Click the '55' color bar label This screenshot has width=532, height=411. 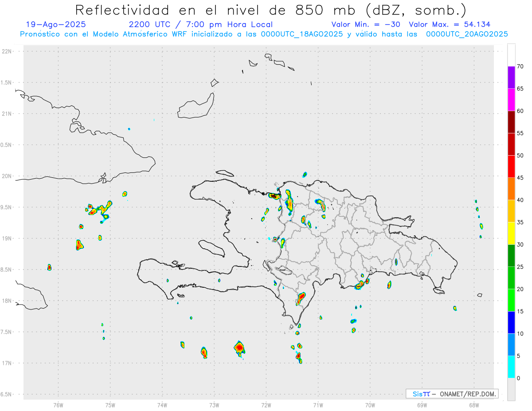520,133
